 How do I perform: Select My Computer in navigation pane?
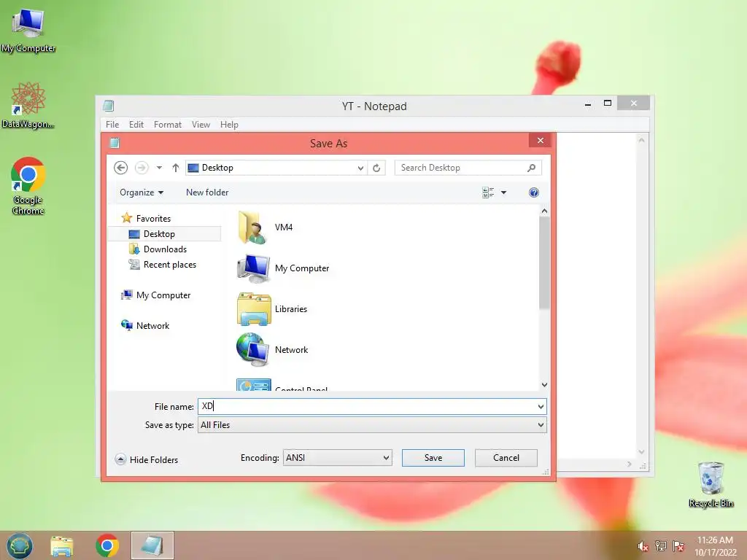(156, 295)
